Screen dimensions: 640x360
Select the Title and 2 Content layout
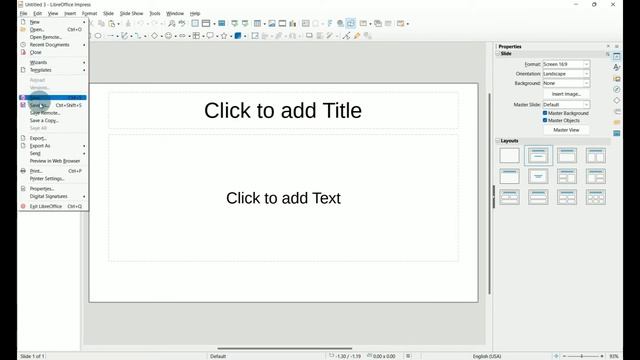(x=596, y=156)
